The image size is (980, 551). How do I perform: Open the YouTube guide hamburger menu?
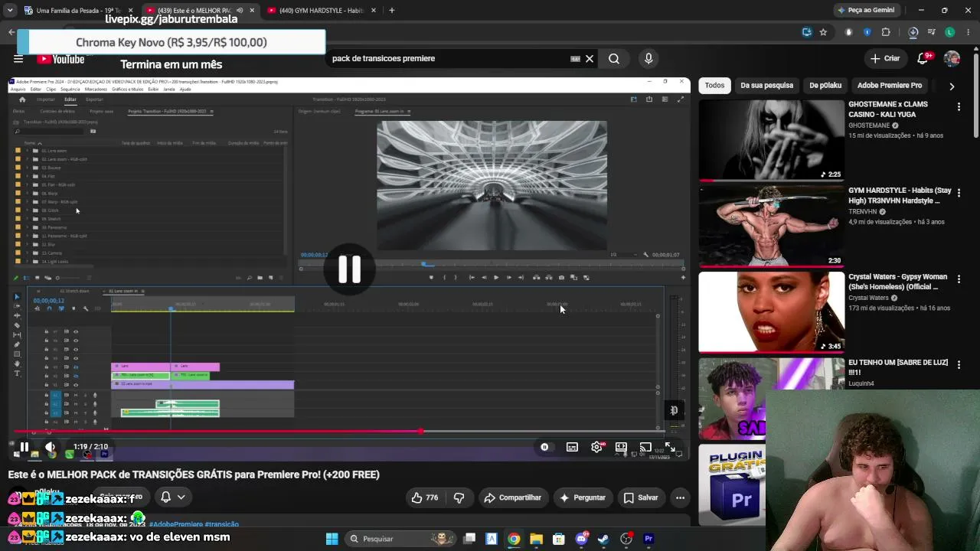pyautogui.click(x=18, y=59)
